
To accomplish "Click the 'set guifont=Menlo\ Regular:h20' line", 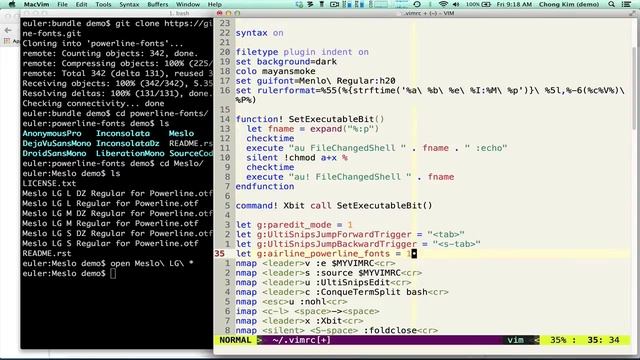I will (316, 81).
